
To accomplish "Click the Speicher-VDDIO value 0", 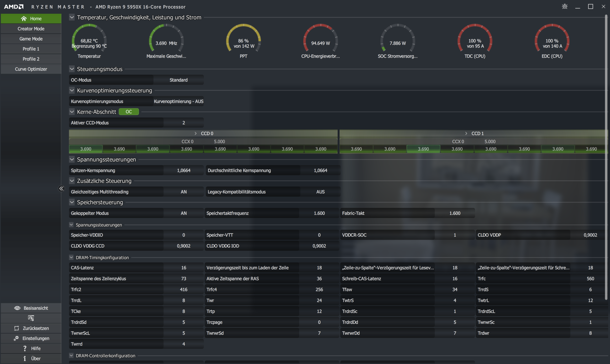I will coord(184,235).
